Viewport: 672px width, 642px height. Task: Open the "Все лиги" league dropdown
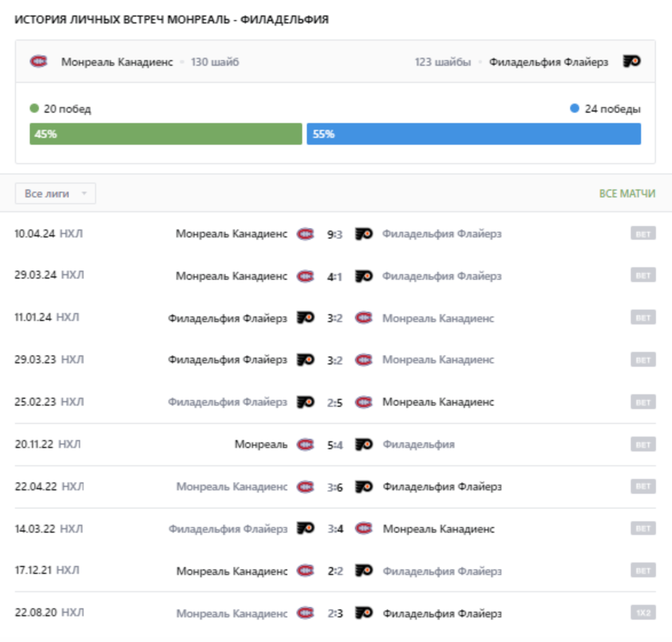click(x=55, y=193)
